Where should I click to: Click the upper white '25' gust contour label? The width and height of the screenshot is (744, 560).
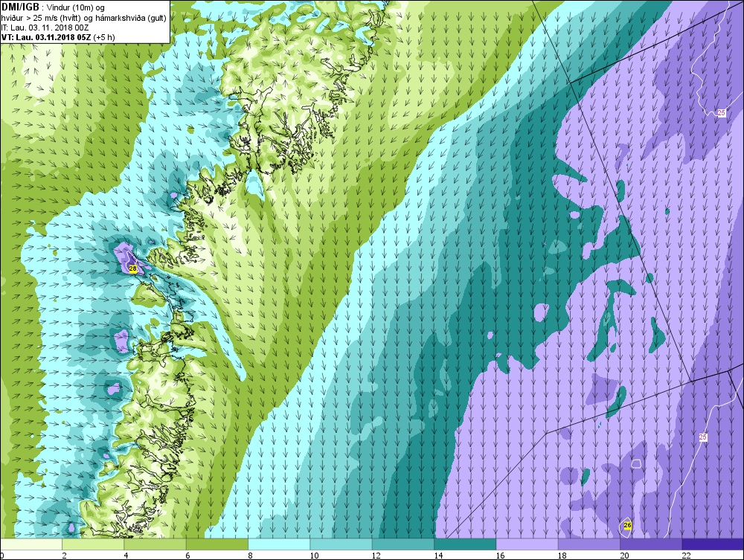(721, 113)
